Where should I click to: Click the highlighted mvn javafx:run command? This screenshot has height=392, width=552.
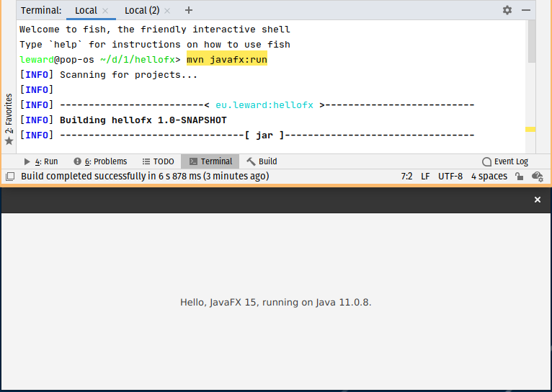click(227, 60)
